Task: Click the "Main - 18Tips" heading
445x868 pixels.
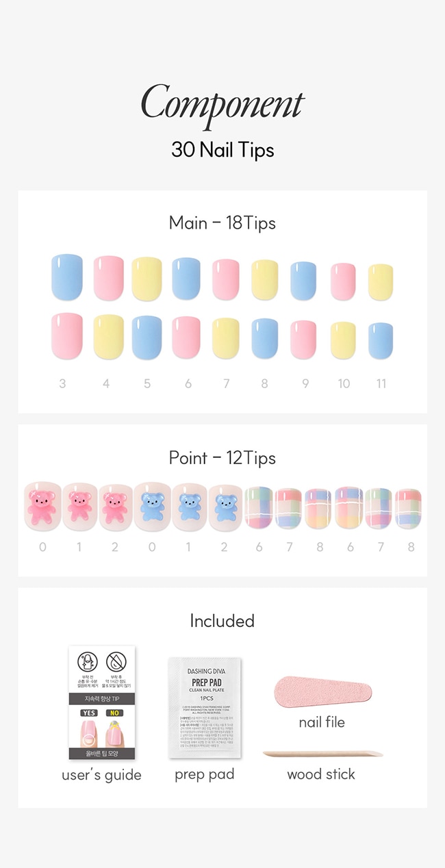Action: coord(222,222)
